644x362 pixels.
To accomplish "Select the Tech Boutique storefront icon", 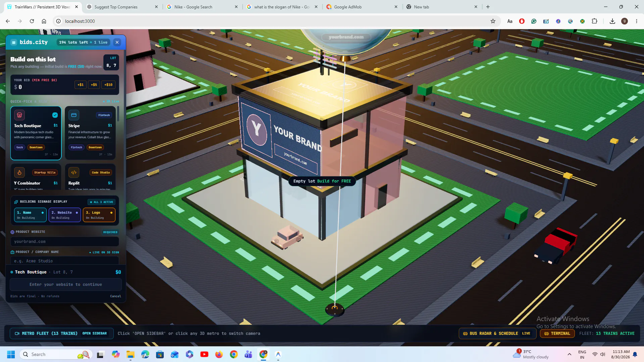I will (19, 115).
